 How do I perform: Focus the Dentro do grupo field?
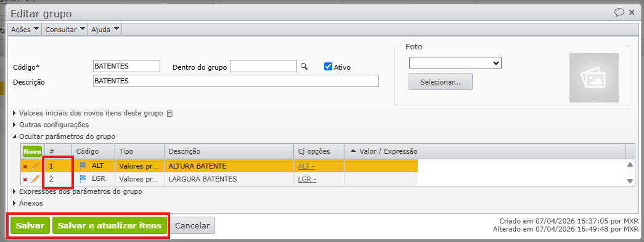[x=263, y=66]
